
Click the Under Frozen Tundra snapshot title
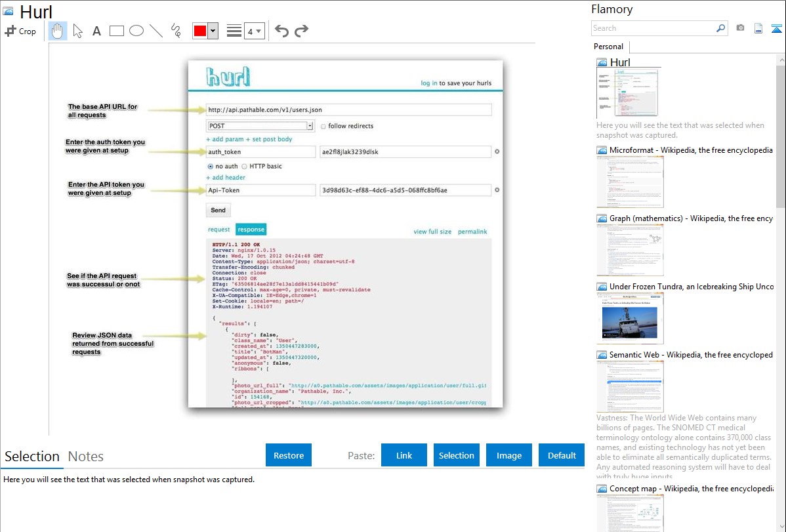pos(692,286)
